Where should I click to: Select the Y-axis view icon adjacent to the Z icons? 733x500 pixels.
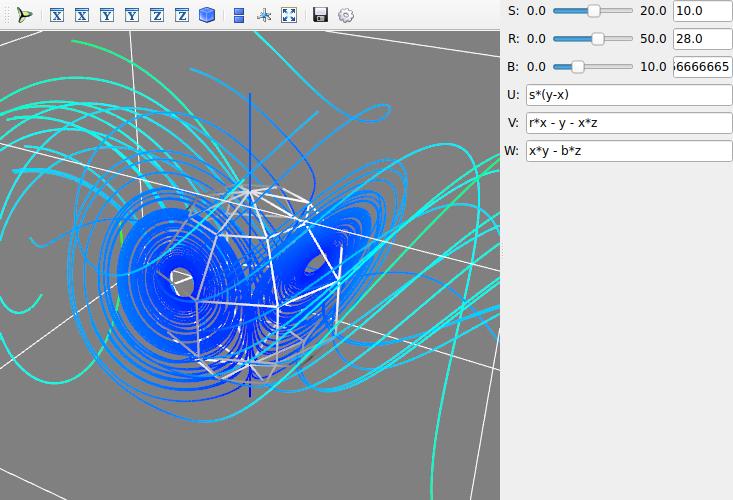point(132,15)
